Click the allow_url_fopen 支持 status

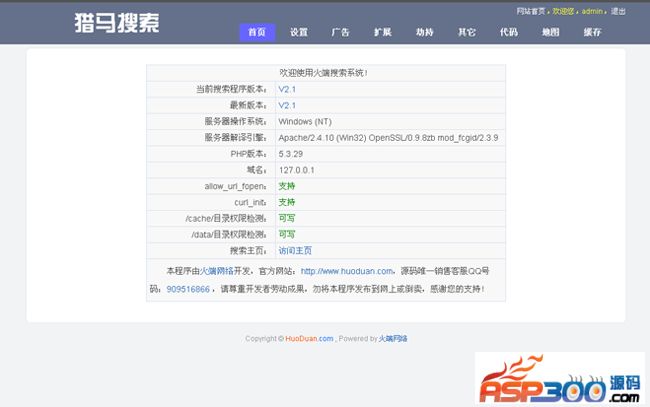point(286,187)
